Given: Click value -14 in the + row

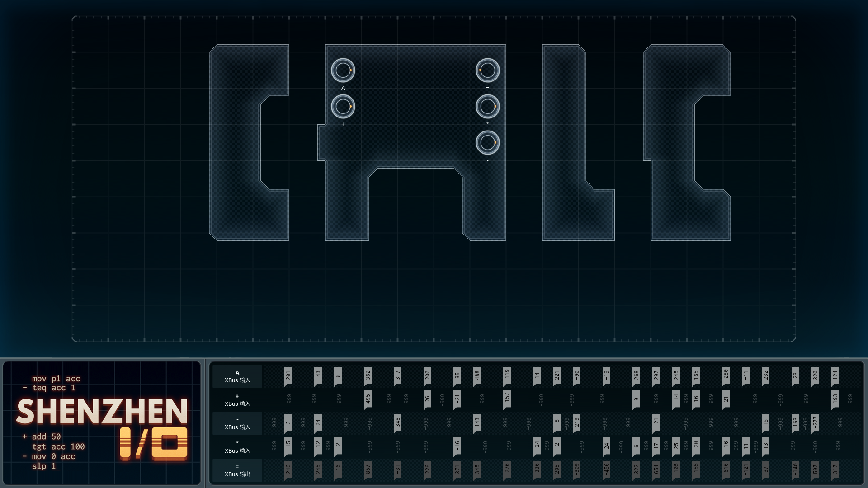Looking at the screenshot, I should [676, 399].
